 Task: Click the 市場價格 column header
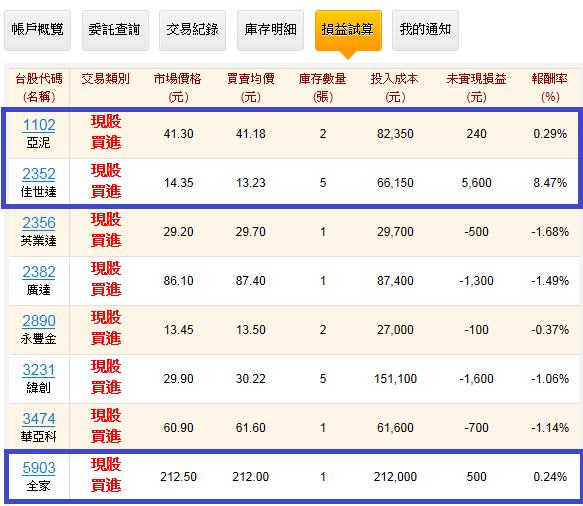(178, 88)
